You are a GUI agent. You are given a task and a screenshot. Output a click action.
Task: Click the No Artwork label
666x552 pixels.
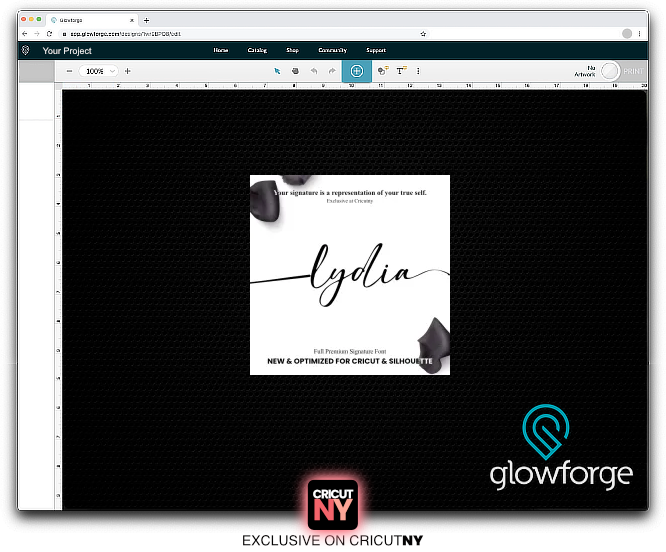pos(585,71)
